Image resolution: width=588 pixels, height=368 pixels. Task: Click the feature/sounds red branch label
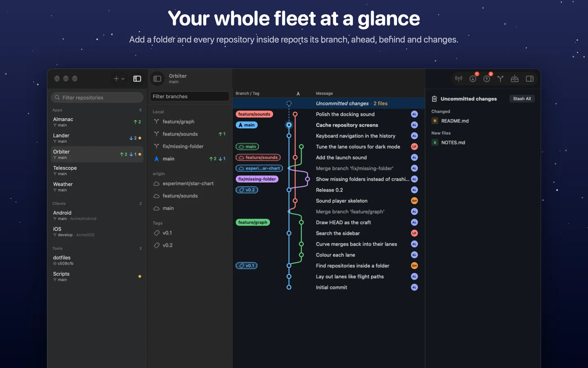pos(254,114)
